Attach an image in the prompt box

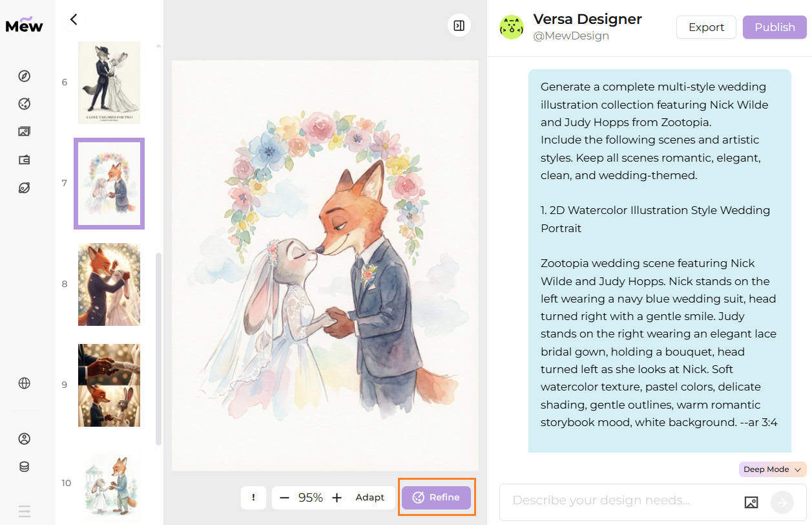[x=751, y=502]
